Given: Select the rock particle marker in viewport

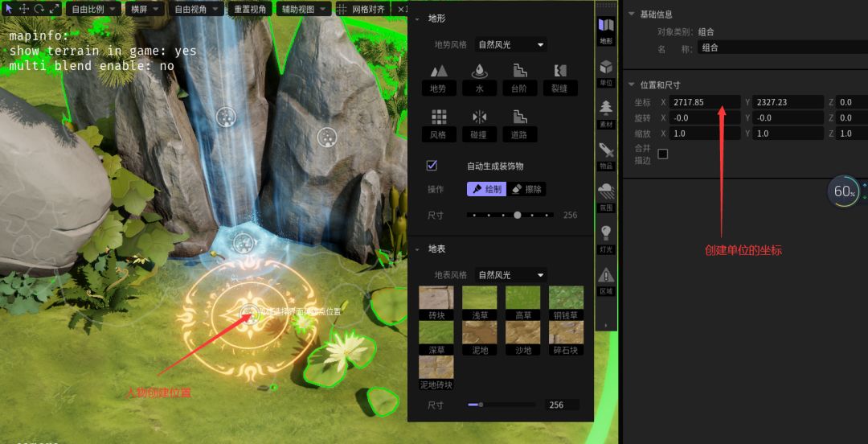Looking at the screenshot, I should 326,137.
